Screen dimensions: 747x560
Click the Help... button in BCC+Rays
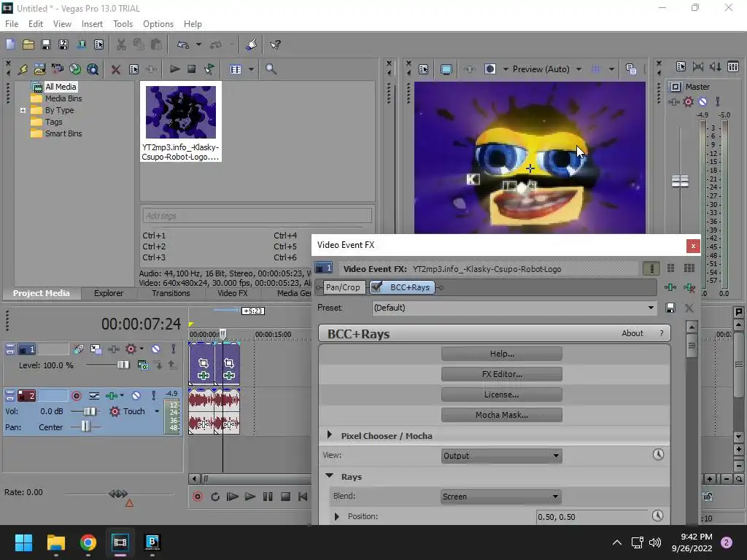(x=502, y=354)
